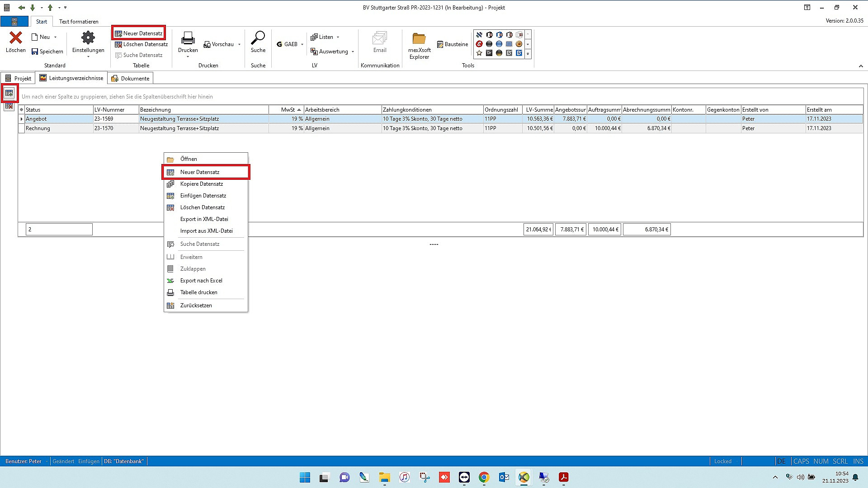This screenshot has width=868, height=488.
Task: Open the Leistungsverzeichnisse tab
Action: pyautogui.click(x=71, y=78)
